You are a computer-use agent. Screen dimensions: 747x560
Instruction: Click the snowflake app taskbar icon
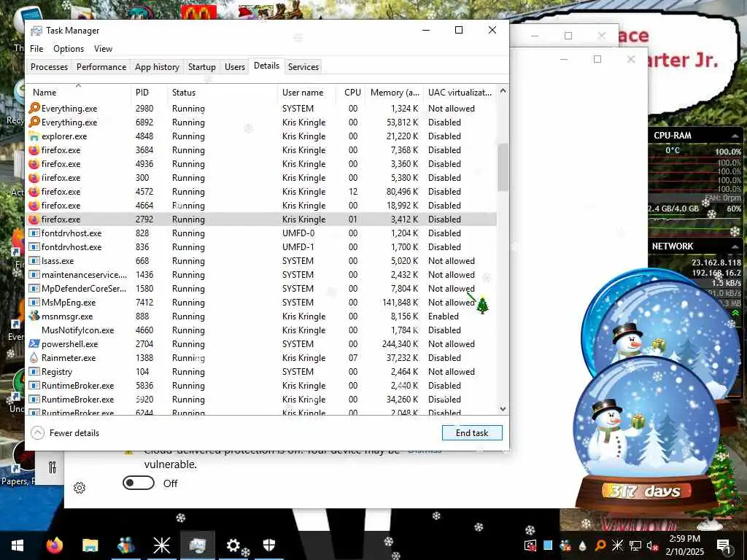(161, 545)
